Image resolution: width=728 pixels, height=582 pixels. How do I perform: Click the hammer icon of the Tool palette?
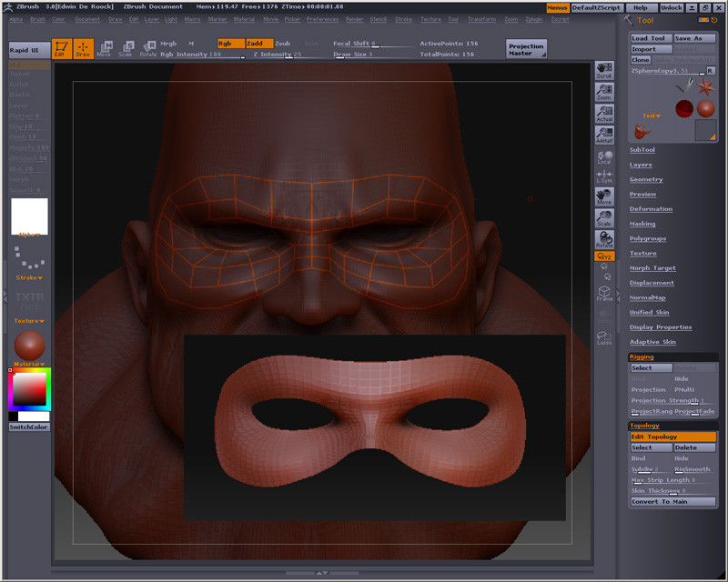coord(628,20)
